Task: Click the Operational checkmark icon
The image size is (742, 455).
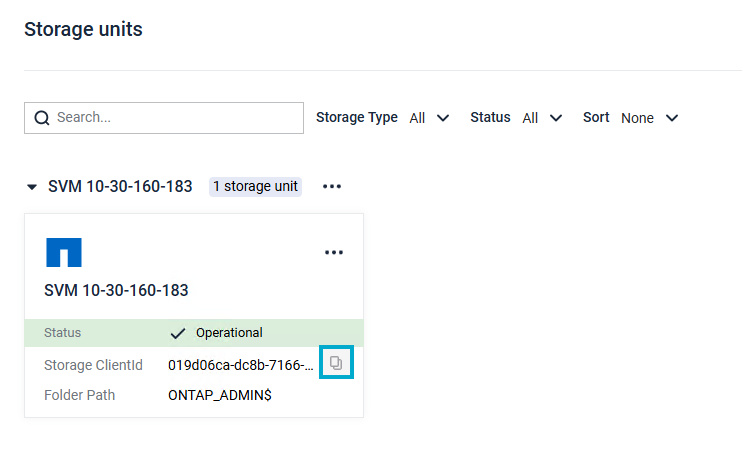Action: 178,333
